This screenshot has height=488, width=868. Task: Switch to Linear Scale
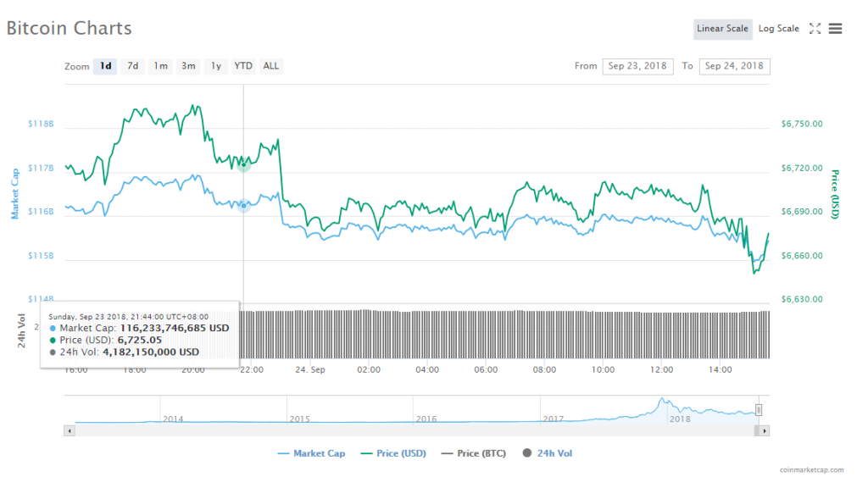point(722,29)
